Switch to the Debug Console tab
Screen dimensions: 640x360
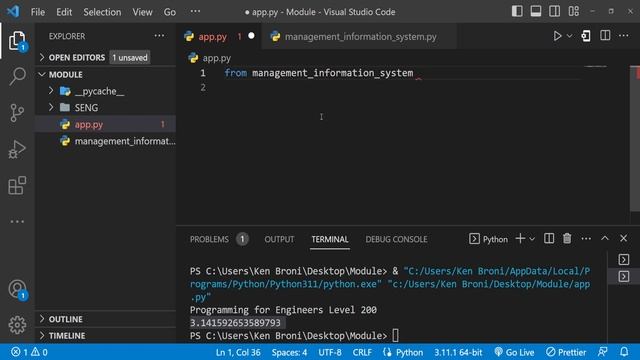(x=396, y=239)
